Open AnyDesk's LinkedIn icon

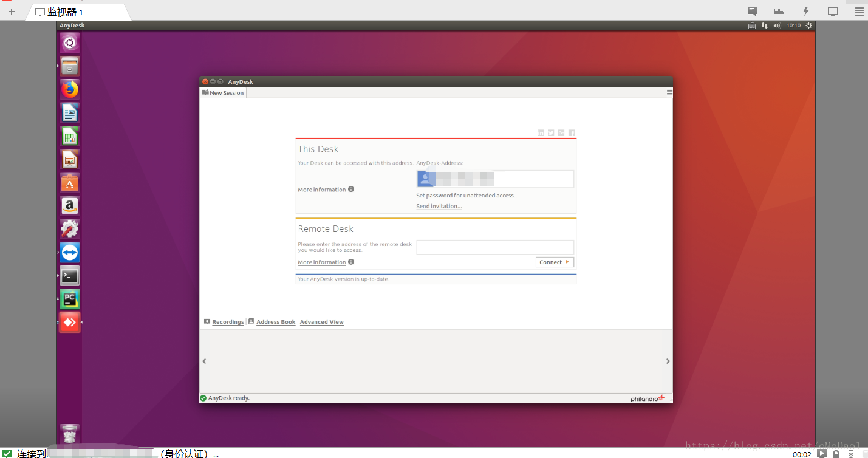541,133
